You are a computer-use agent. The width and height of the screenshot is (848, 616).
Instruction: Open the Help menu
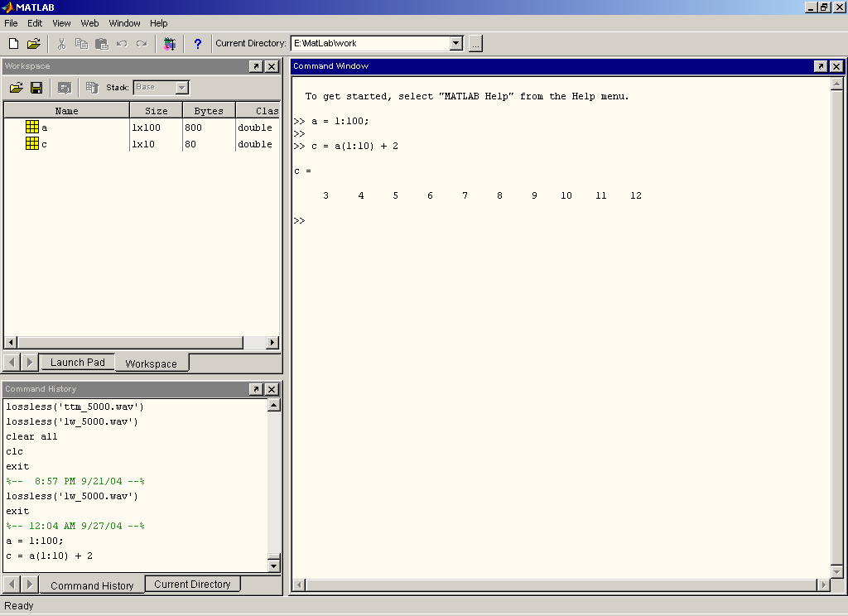click(158, 23)
